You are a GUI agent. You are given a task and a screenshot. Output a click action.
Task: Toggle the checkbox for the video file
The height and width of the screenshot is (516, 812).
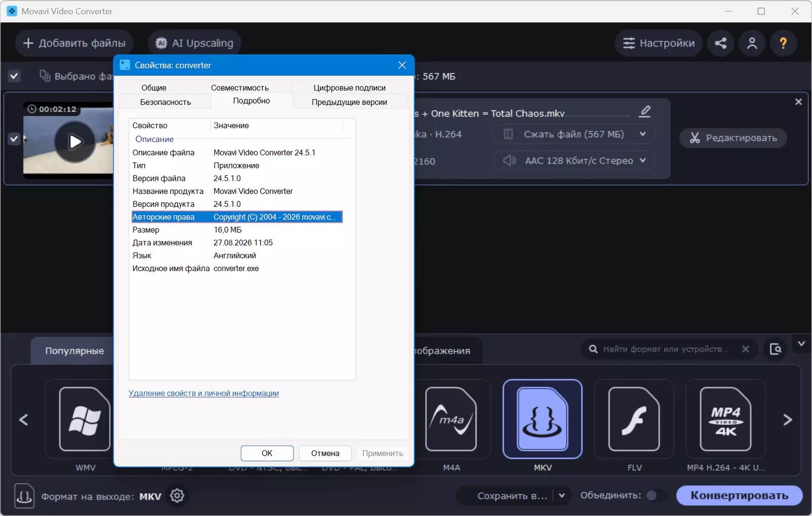coord(14,139)
